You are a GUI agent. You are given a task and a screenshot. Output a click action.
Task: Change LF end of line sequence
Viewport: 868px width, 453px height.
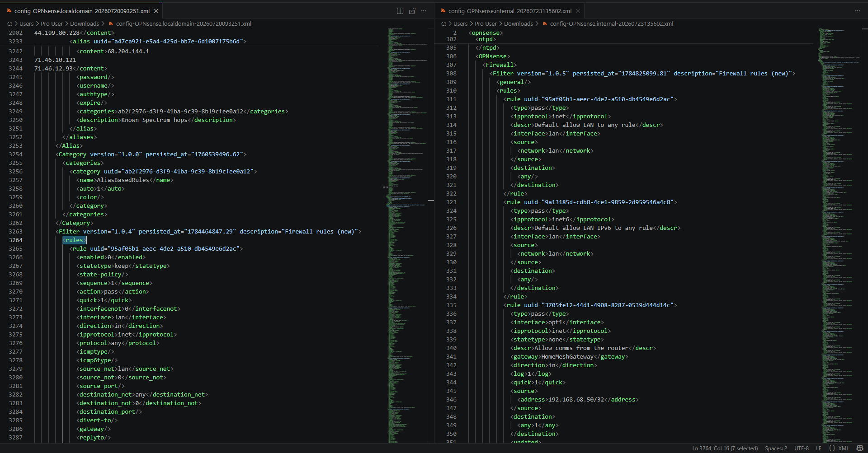pos(818,448)
